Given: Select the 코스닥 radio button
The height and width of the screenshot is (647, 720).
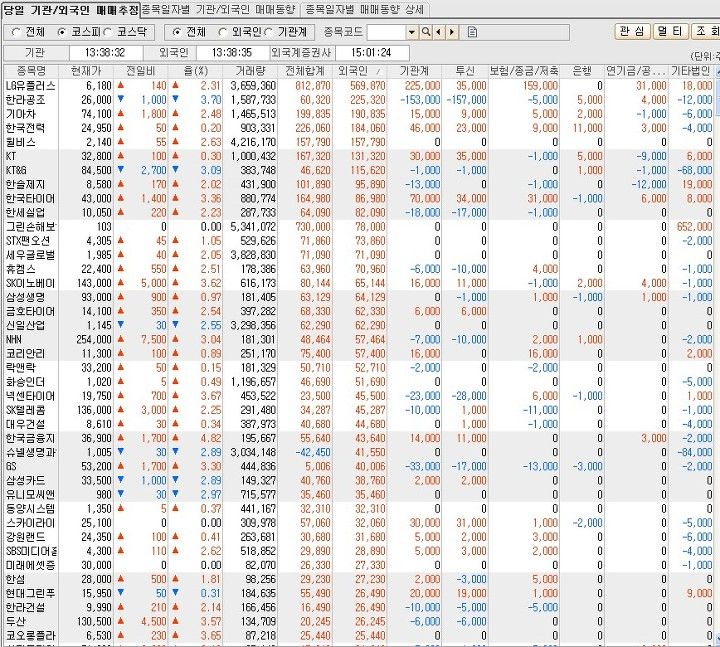Looking at the screenshot, I should pyautogui.click(x=107, y=32).
